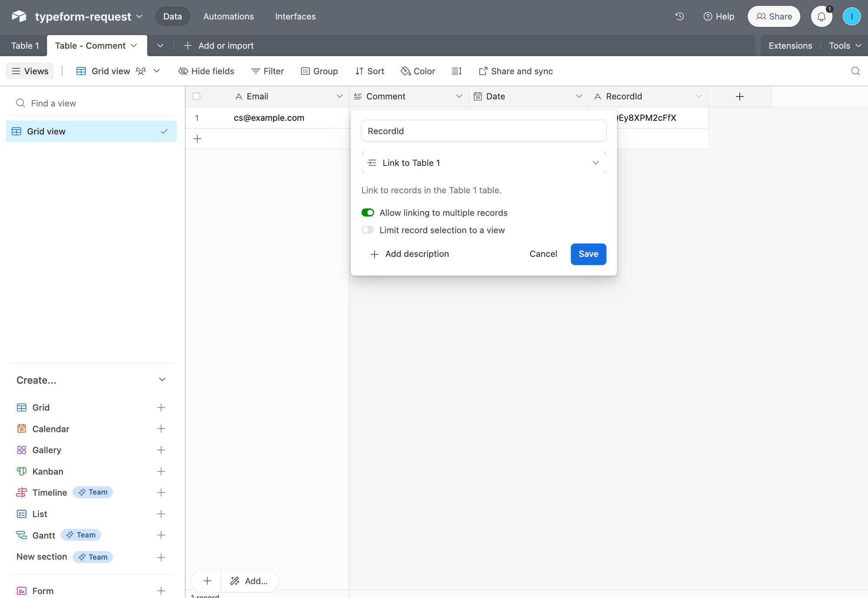Open the tables list chevron dropdown

pyautogui.click(x=160, y=46)
